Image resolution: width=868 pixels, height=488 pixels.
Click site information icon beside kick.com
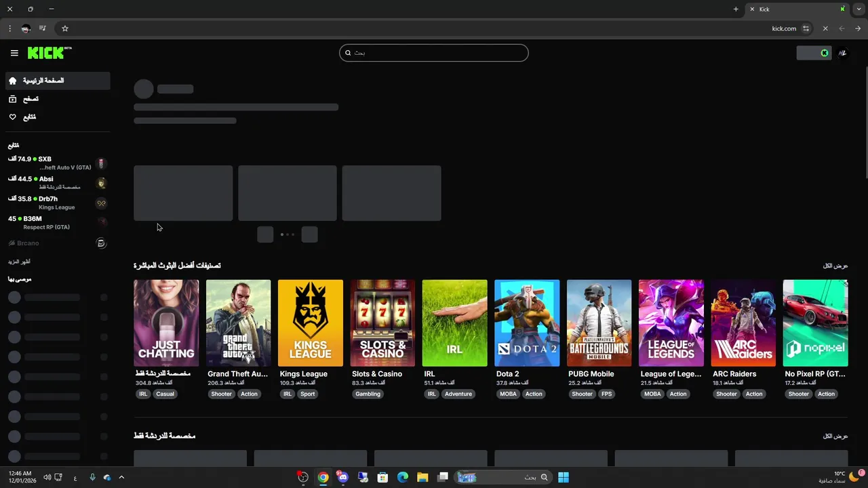pos(806,28)
